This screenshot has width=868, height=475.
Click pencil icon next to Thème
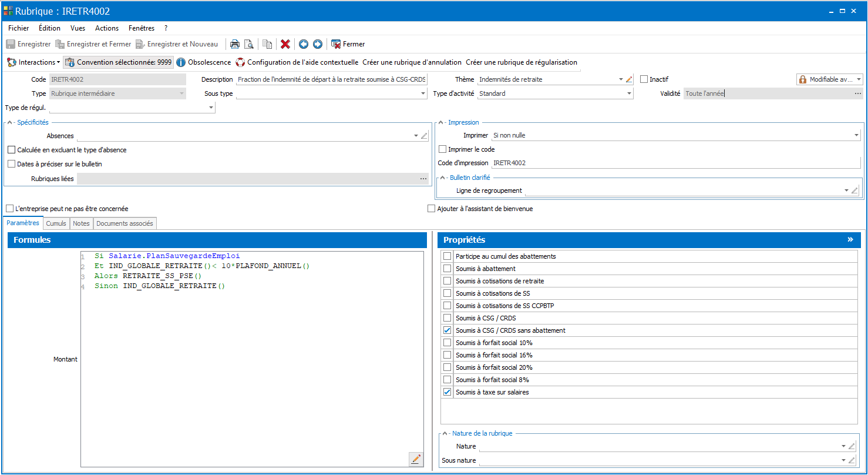629,79
